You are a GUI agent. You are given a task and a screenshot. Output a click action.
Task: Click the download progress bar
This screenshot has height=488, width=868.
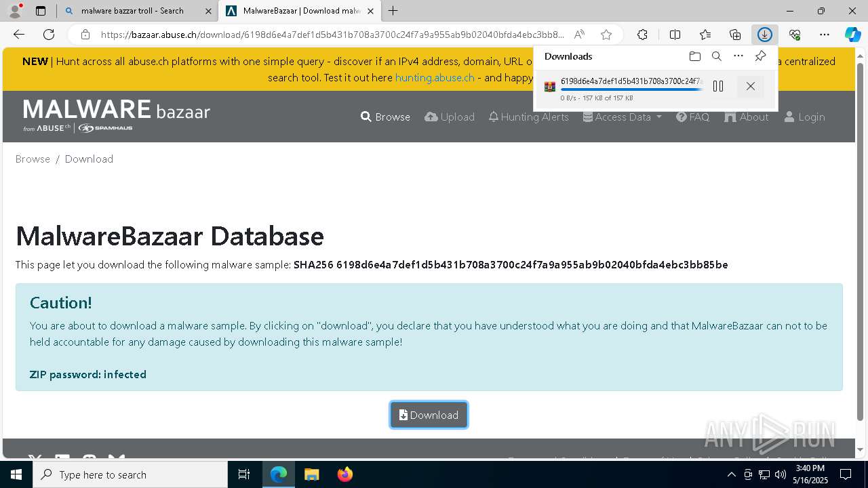[631, 89]
